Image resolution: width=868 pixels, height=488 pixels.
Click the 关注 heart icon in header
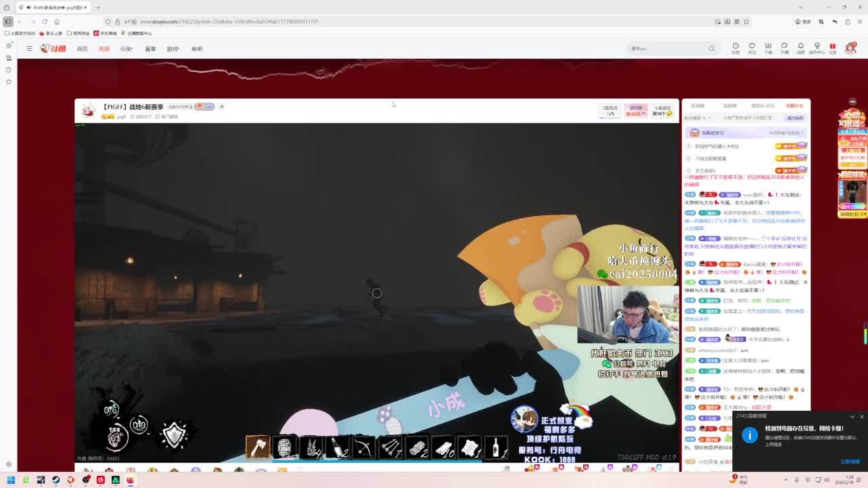point(751,47)
